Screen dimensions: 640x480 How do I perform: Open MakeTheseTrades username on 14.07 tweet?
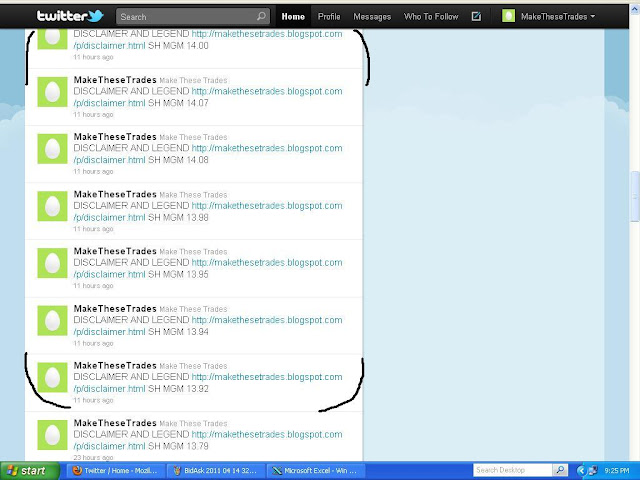tap(115, 80)
